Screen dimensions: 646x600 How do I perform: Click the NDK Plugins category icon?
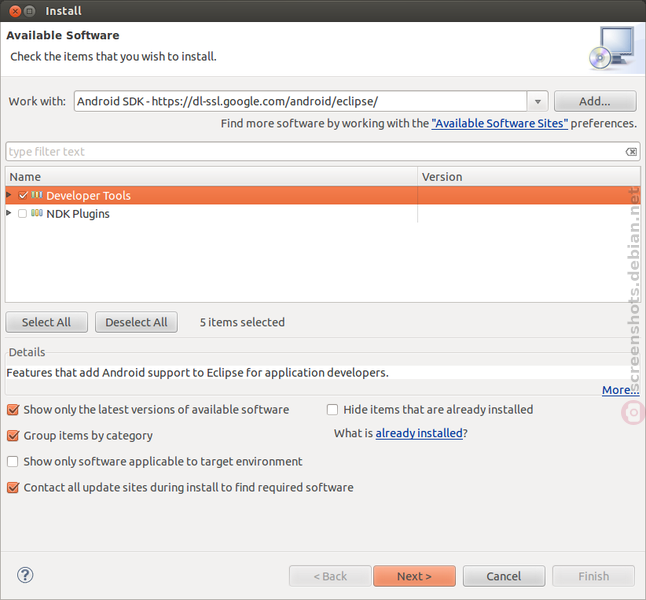[x=37, y=213]
